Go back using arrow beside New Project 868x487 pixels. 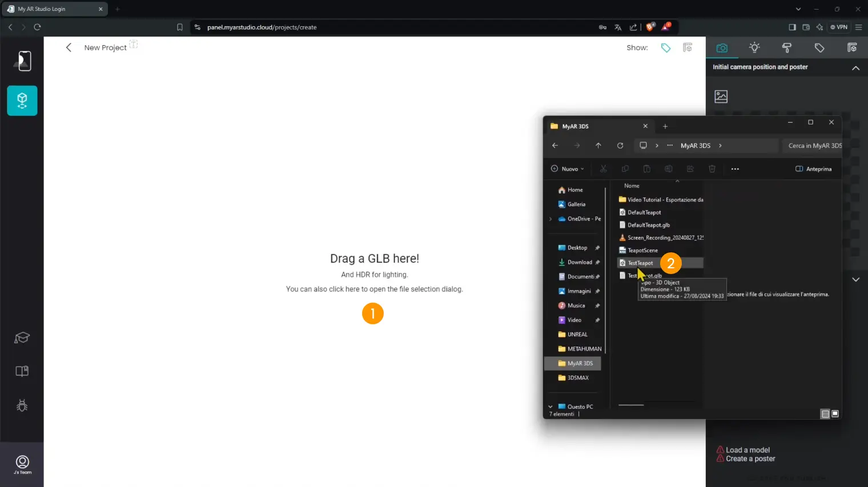click(x=69, y=47)
